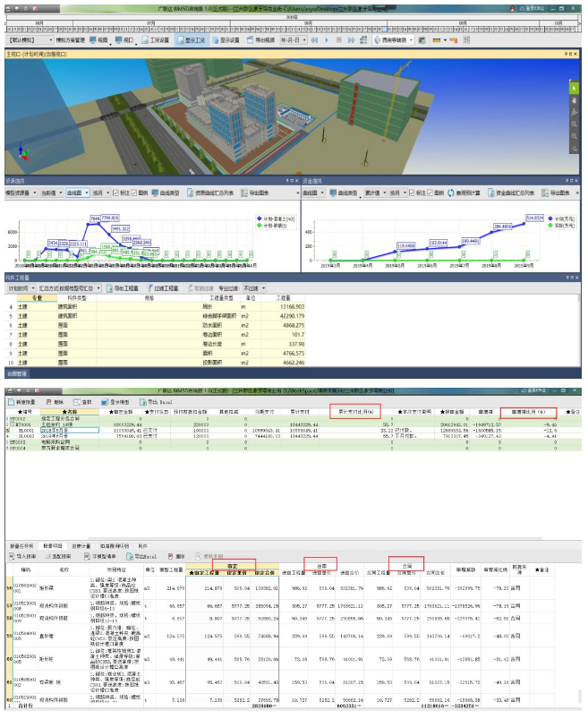588x719 pixels.
Task: Open 曲线图 dropdown in resource curve panel
Action: coord(78,193)
